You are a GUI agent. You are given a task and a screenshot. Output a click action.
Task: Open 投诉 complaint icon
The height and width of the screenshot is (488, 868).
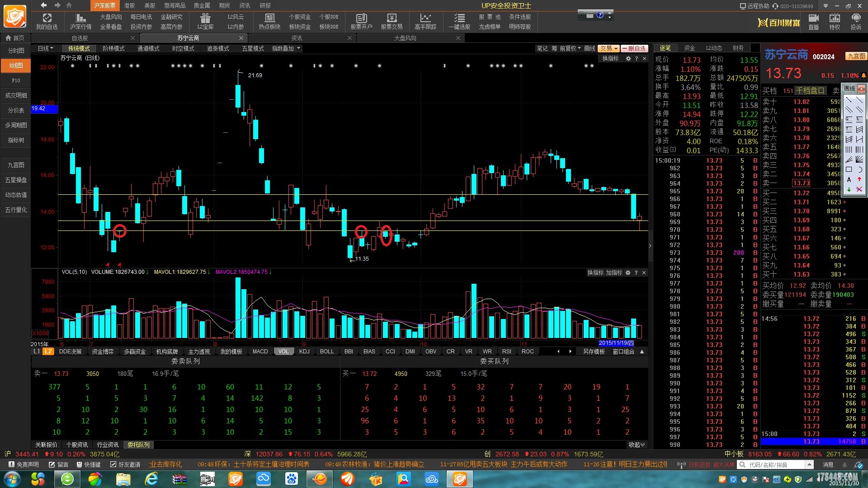point(856,21)
